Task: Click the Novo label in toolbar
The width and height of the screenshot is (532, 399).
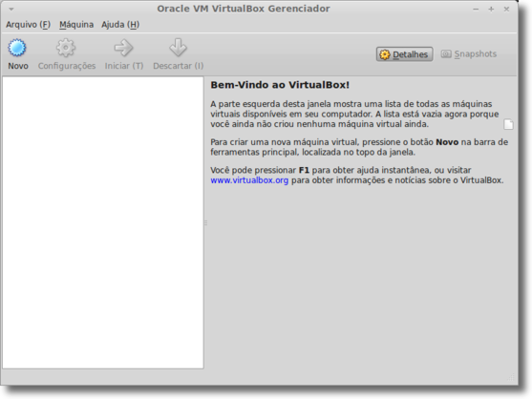Action: pos(18,66)
